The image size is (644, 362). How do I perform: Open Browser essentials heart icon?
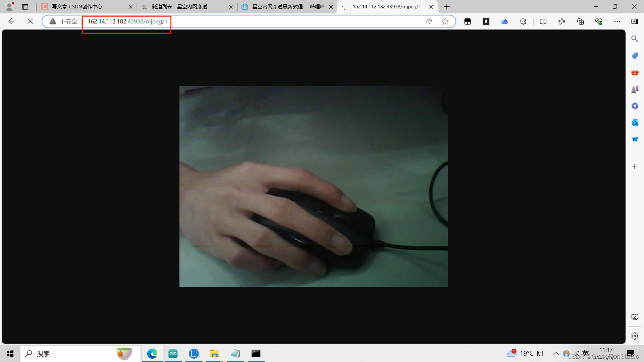[599, 21]
